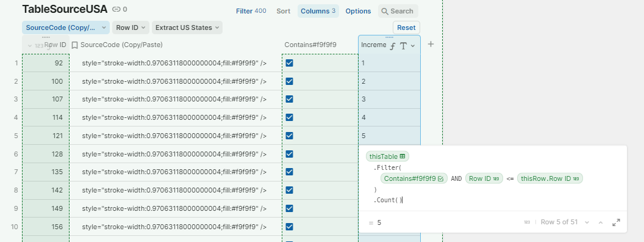Image resolution: width=644 pixels, height=242 pixels.
Task: Toggle the Contains#f9f9f9 checkbox for Row ID 135
Action: (x=289, y=172)
